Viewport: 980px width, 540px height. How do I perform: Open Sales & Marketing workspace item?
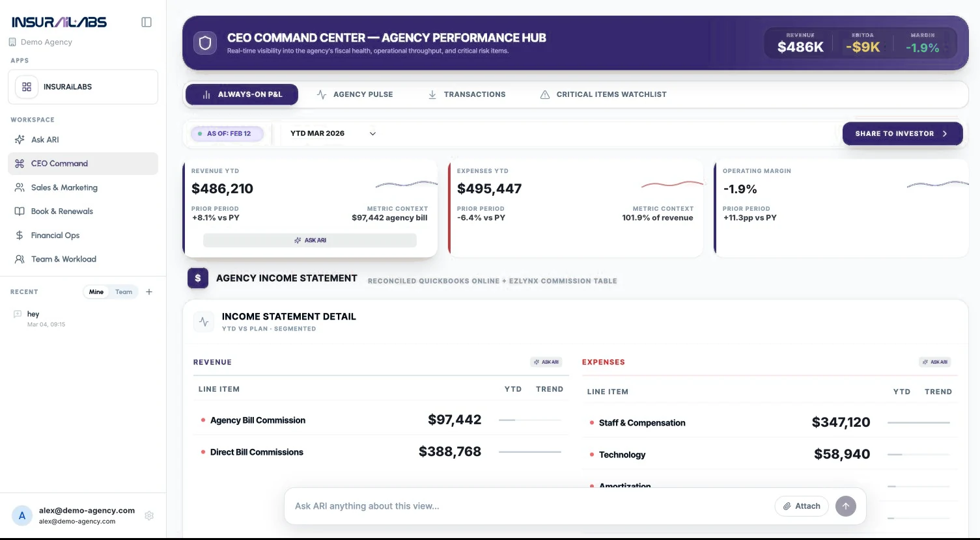(x=83, y=187)
